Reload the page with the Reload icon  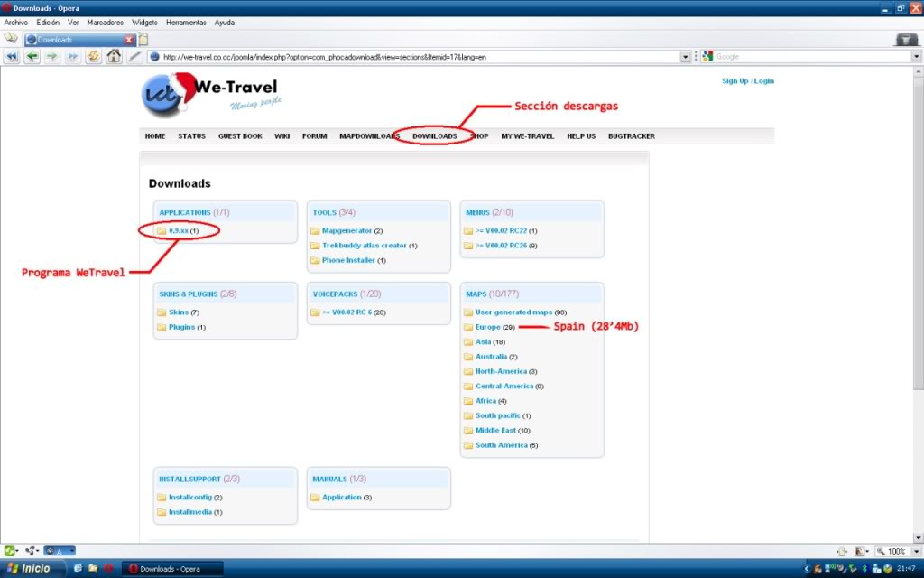click(x=93, y=57)
